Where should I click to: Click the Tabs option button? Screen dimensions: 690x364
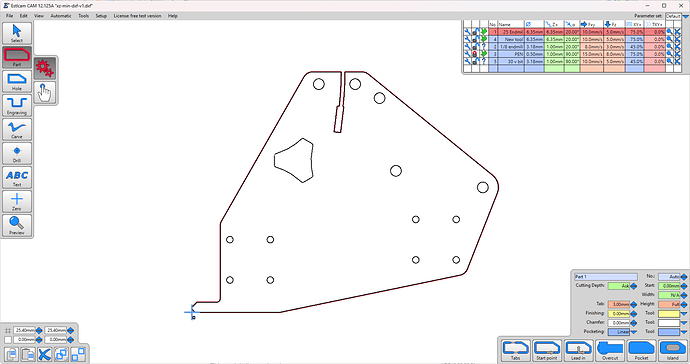(x=515, y=351)
